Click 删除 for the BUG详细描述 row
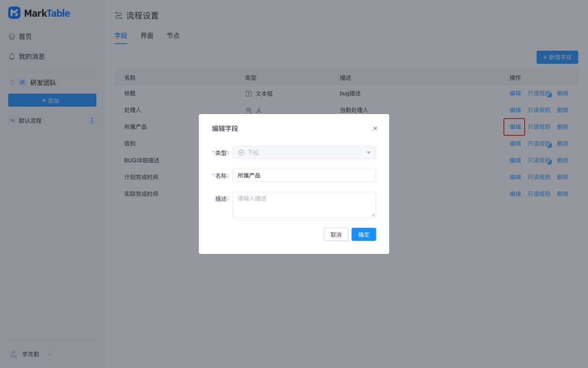Screen dimensions: 588x368 563,161
